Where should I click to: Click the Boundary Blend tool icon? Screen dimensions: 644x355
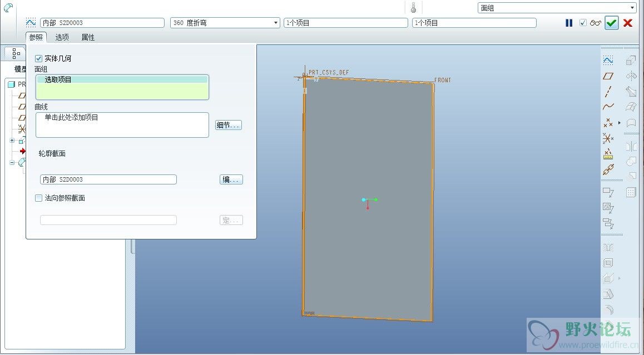click(x=631, y=107)
